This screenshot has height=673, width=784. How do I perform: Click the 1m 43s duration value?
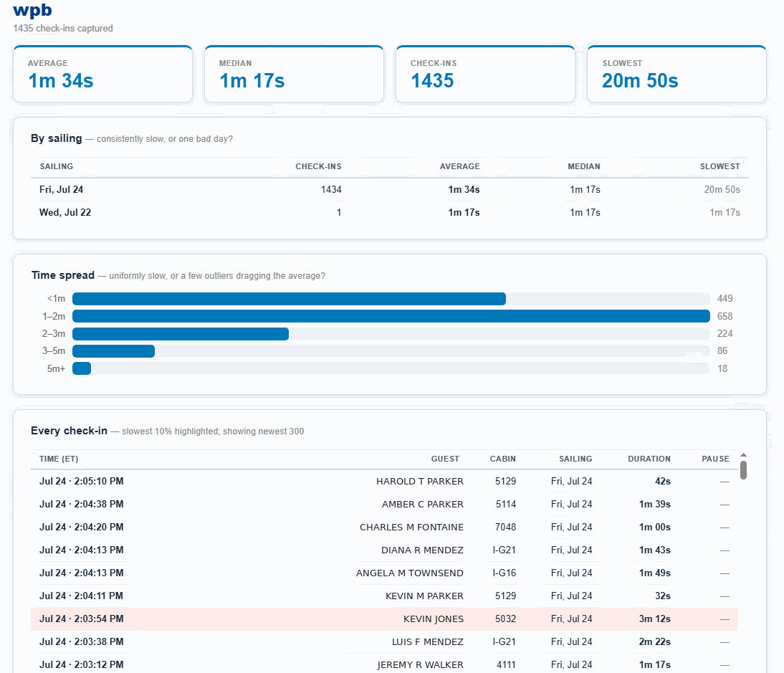point(654,550)
